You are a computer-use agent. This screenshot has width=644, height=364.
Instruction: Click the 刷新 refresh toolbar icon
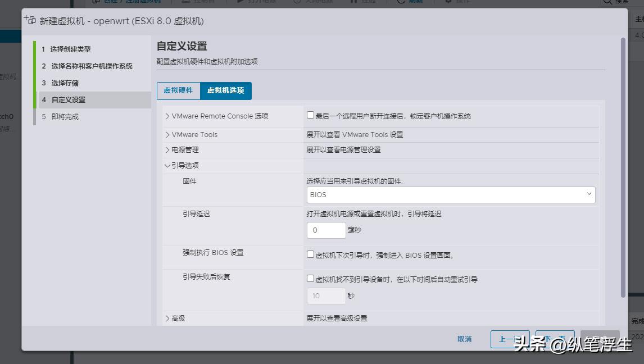[402, 2]
